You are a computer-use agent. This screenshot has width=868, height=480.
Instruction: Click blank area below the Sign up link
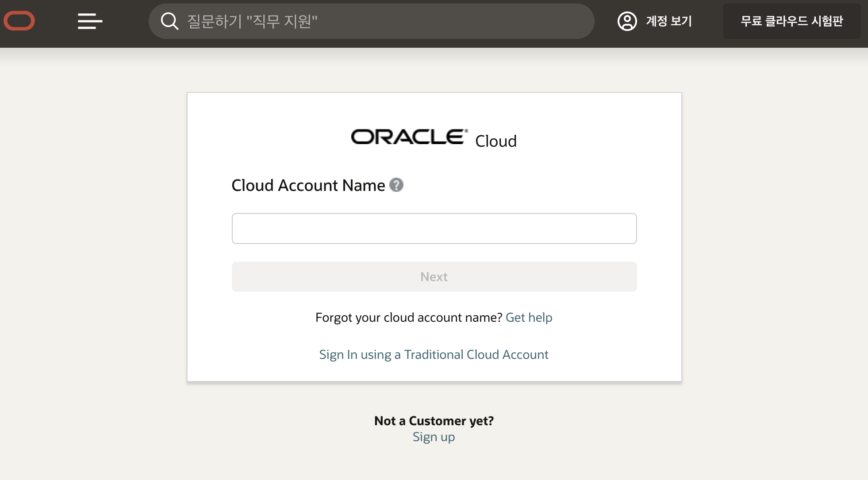click(x=434, y=464)
